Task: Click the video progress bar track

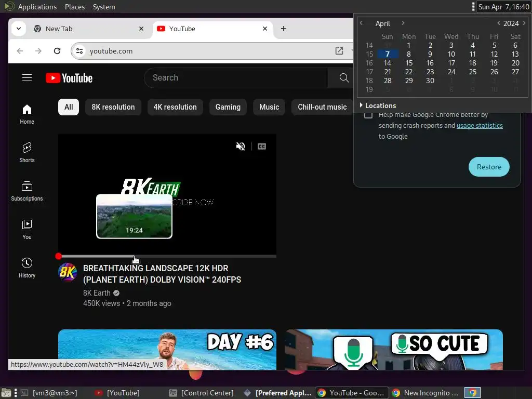Action: click(x=167, y=256)
